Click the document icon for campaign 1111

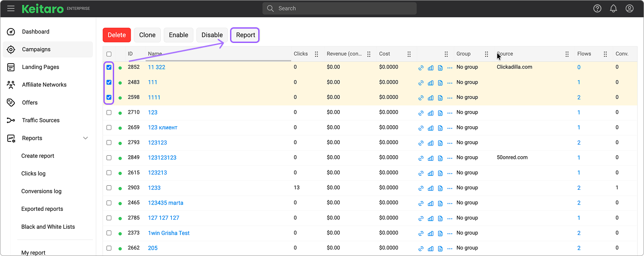tap(440, 98)
